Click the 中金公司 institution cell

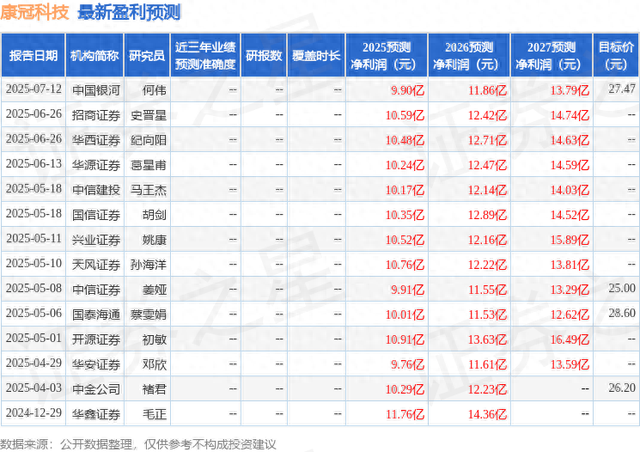coord(96,389)
